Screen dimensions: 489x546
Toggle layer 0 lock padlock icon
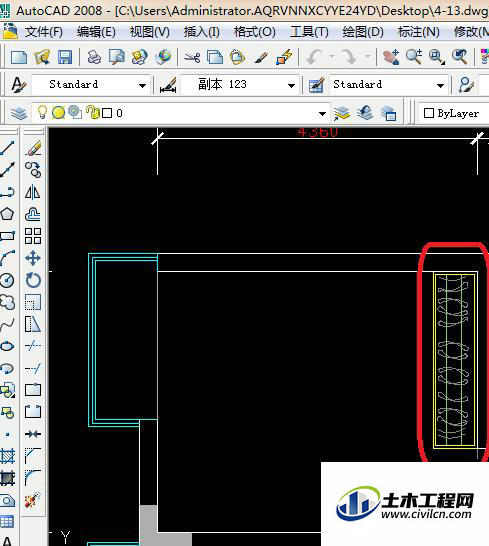point(92,112)
